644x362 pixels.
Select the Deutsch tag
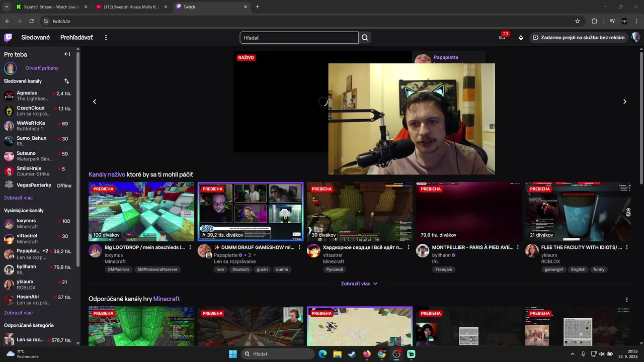[240, 269]
